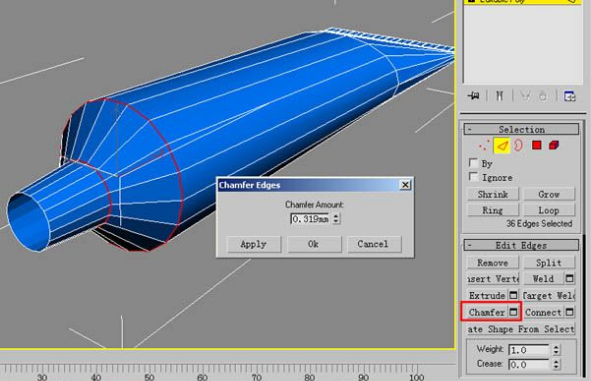The height and width of the screenshot is (381, 591).
Task: Click the Remove edges button
Action: click(493, 263)
